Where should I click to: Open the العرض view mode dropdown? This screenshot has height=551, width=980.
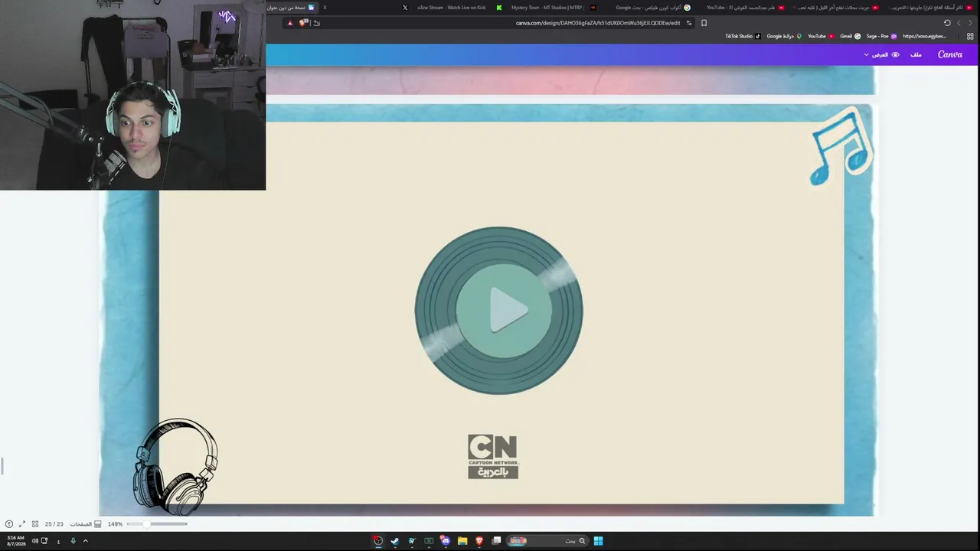click(877, 54)
